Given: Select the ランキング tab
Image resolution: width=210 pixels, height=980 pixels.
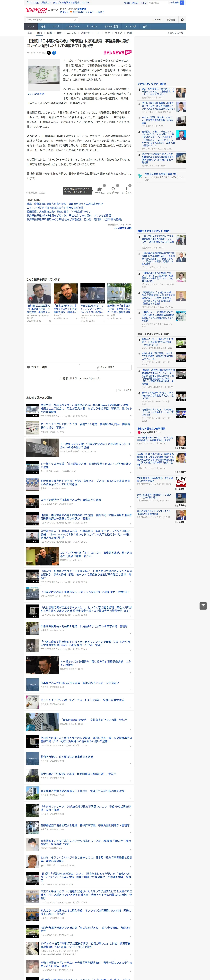Looking at the screenshot, I should [130, 27].
